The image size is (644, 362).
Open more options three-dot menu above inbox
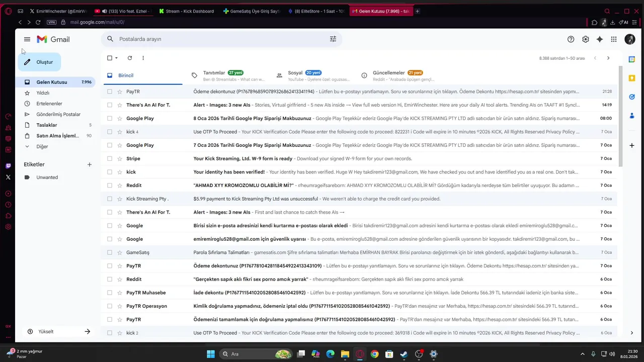coord(143,58)
